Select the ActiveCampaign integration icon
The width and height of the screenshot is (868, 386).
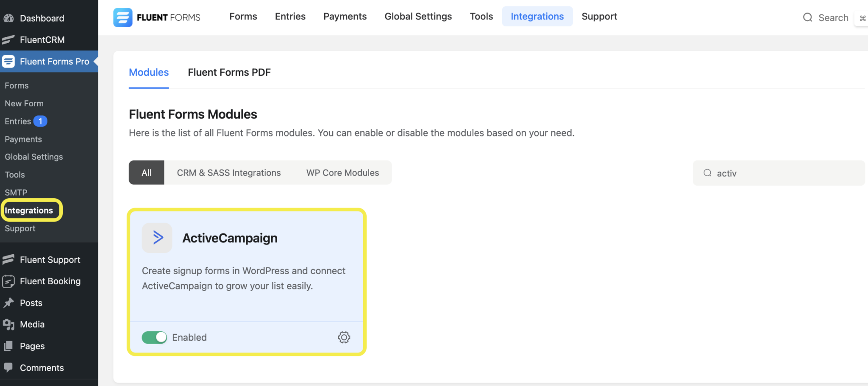157,238
